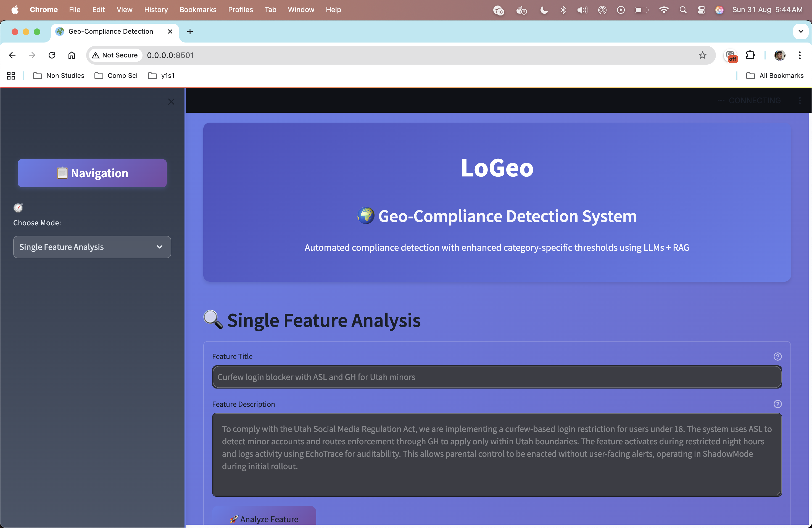
Task: Click the Feature Title input field
Action: coord(496,377)
